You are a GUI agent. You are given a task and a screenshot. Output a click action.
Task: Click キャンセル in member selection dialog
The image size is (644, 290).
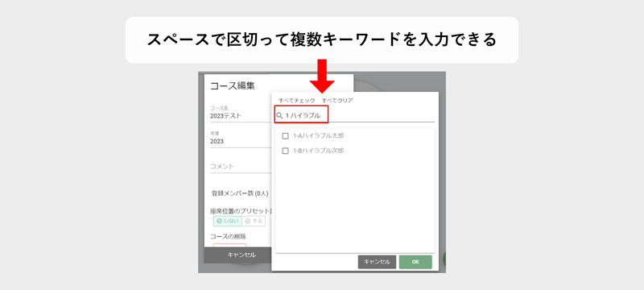(377, 262)
